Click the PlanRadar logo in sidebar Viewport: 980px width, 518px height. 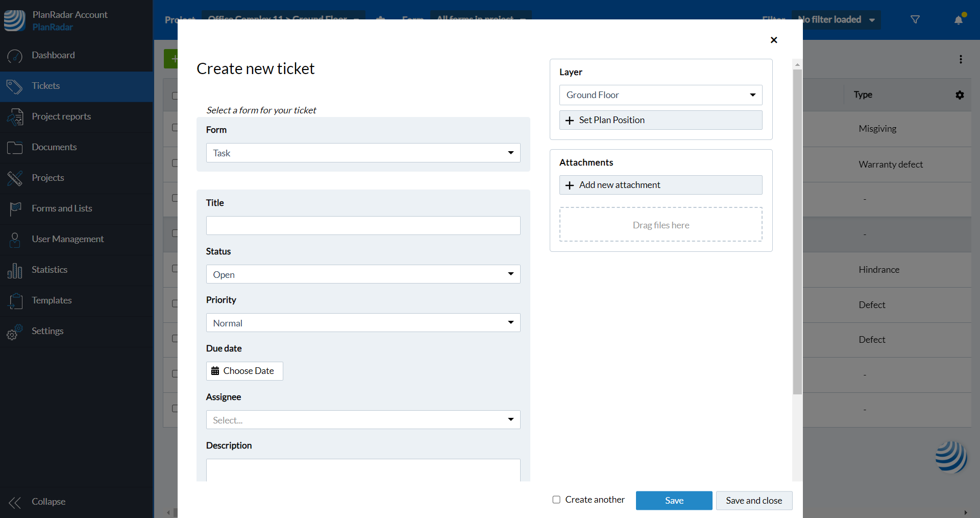[14, 20]
